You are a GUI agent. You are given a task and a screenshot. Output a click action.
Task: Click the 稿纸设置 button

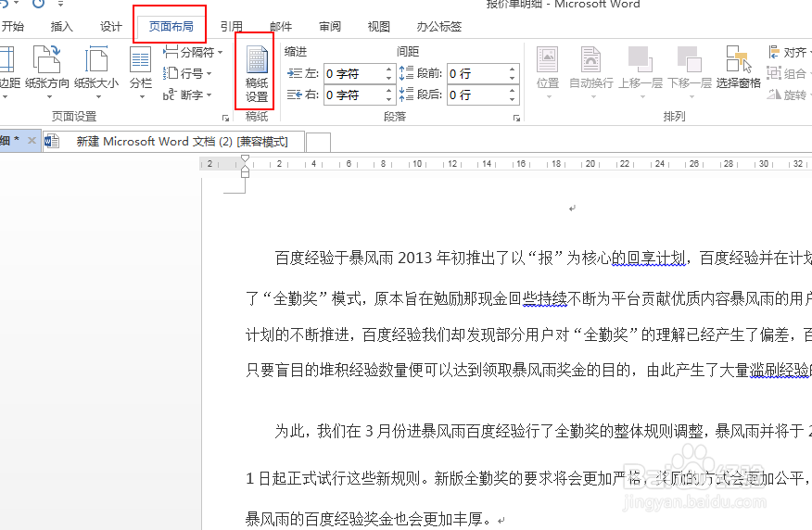[x=257, y=74]
